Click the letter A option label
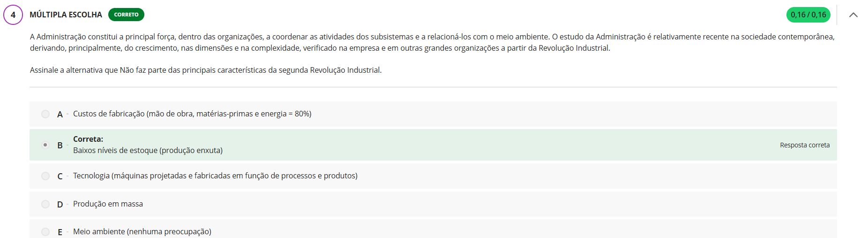This screenshot has width=868, height=238. click(x=60, y=115)
